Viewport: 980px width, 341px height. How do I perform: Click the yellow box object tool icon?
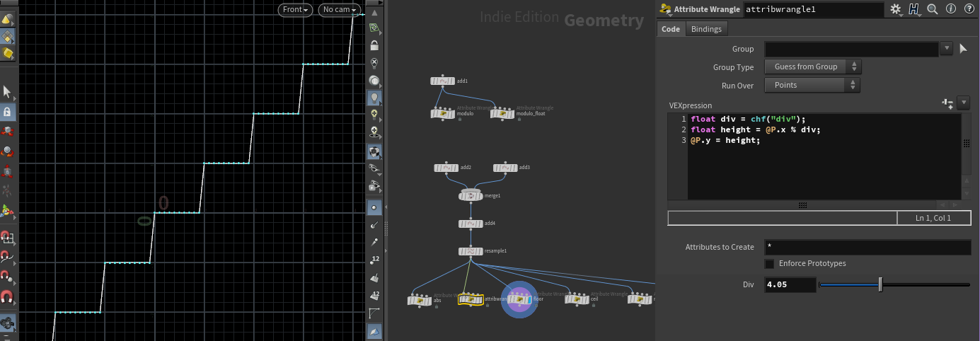pyautogui.click(x=8, y=54)
